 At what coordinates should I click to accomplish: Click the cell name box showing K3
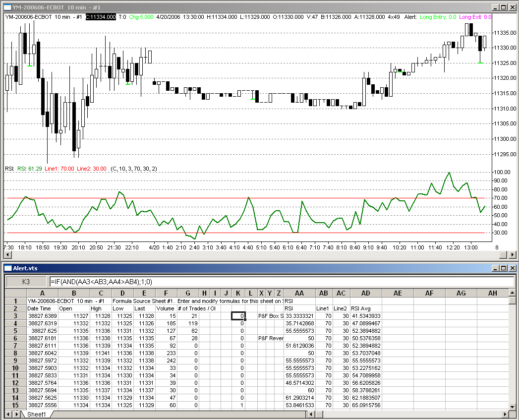[26, 281]
